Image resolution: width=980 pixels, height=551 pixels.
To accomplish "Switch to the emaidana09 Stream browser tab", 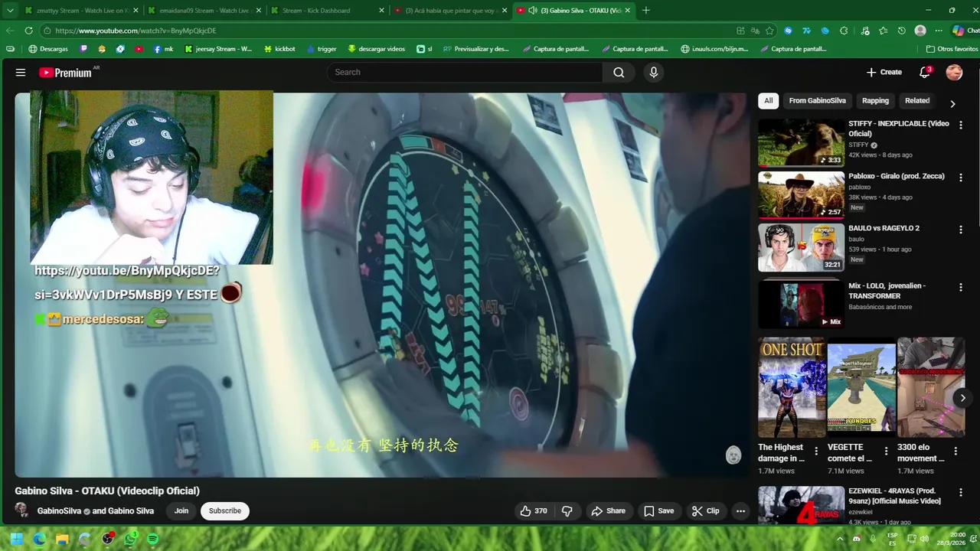I will (204, 11).
